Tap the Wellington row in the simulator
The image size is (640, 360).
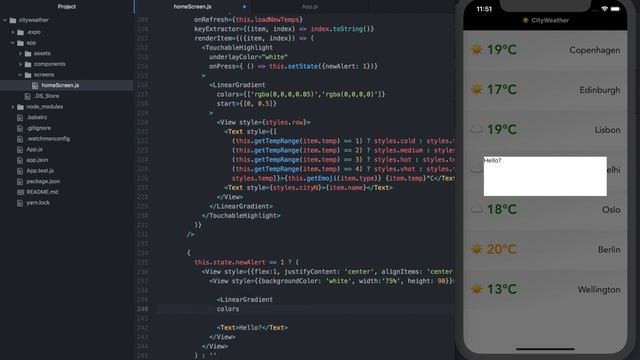545,289
